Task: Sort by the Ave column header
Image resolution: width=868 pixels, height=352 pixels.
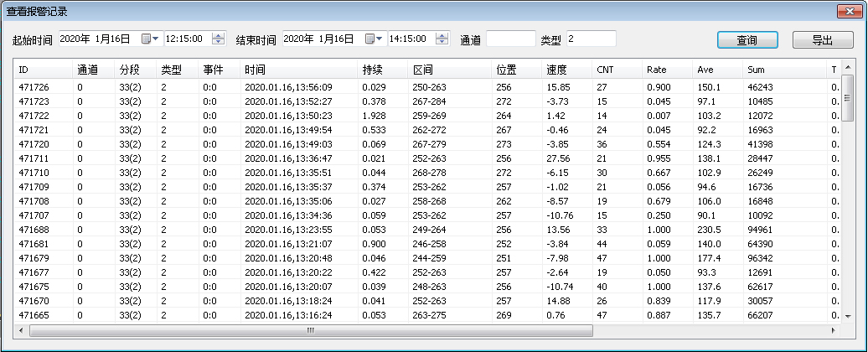Action: (718, 70)
